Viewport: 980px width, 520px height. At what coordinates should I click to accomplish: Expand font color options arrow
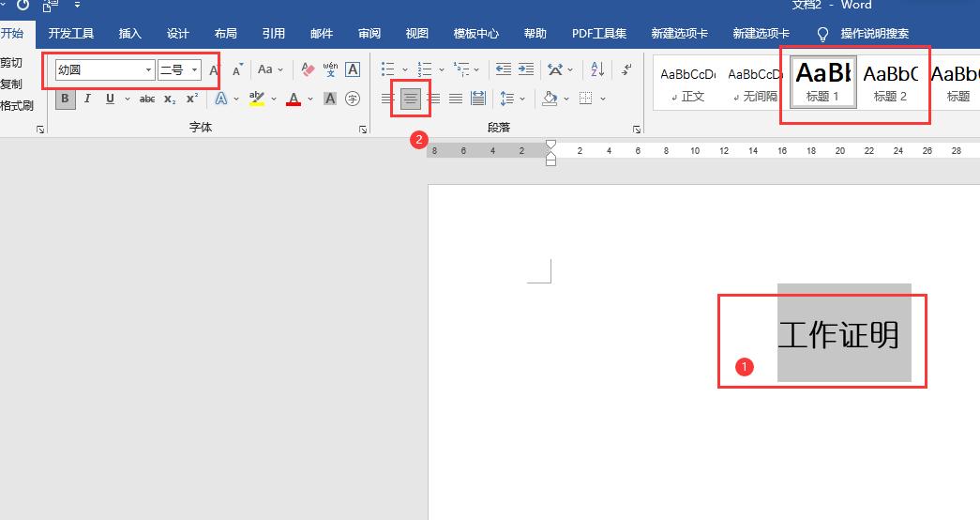pos(310,99)
